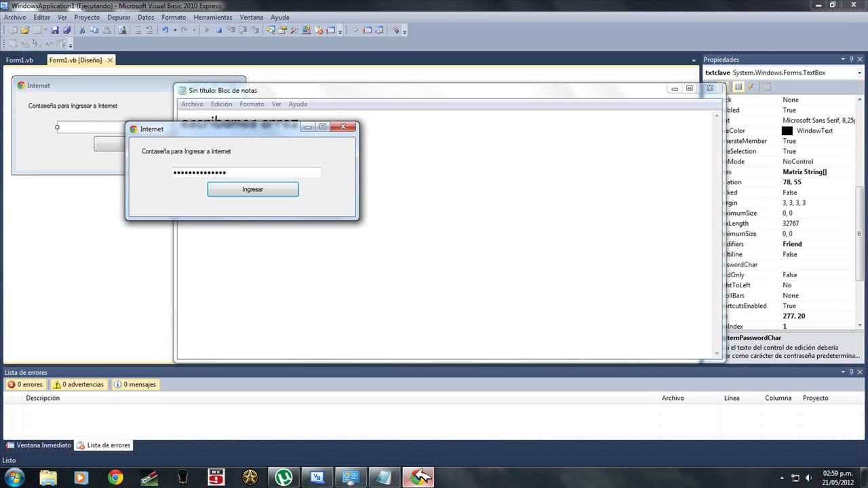Close the Form1.vb [Diseño] tab

click(x=110, y=60)
